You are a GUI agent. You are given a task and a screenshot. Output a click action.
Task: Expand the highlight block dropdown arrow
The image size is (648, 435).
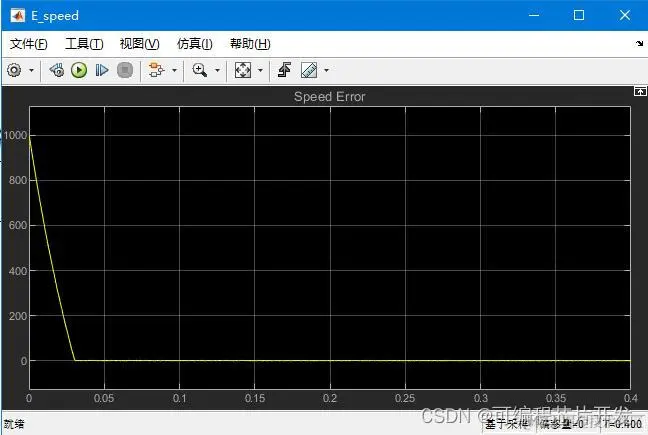(x=174, y=70)
